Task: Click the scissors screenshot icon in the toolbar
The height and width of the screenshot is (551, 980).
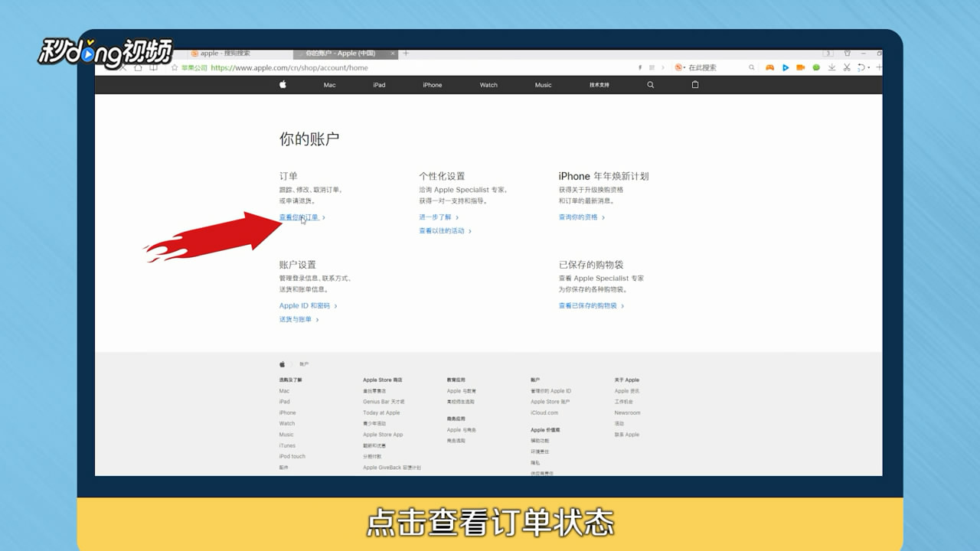Action: pos(847,67)
